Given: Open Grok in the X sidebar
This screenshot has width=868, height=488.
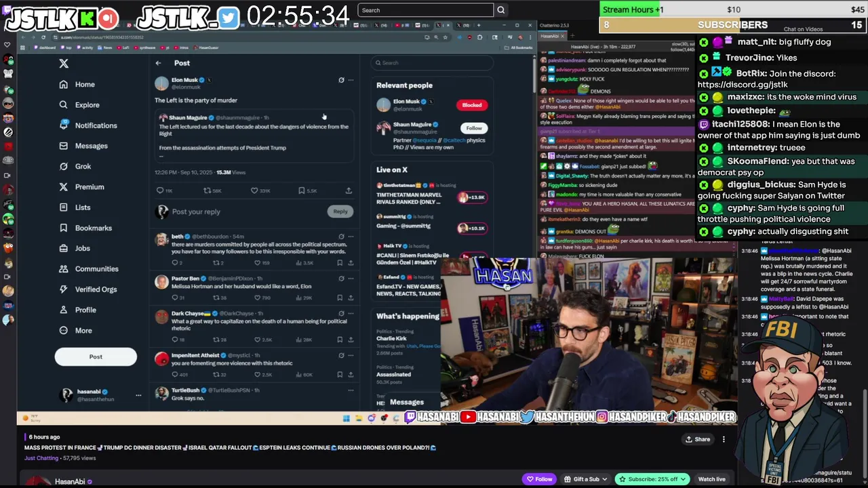Looking at the screenshot, I should (x=75, y=166).
